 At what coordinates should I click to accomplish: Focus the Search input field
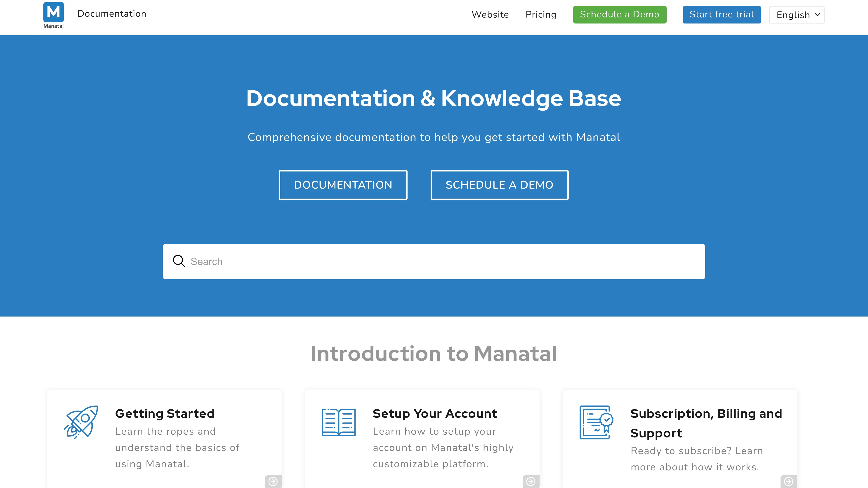438,262
